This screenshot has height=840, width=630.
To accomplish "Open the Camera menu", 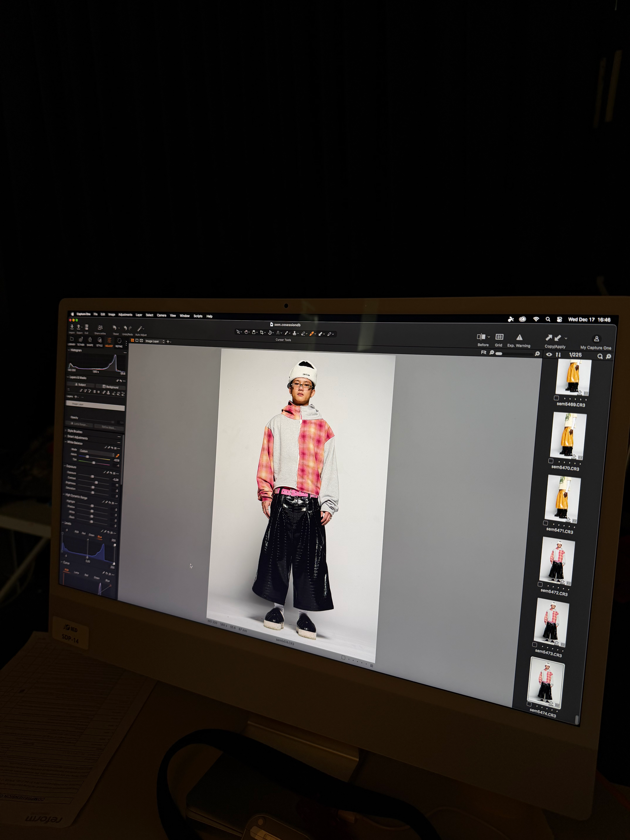I will (161, 315).
